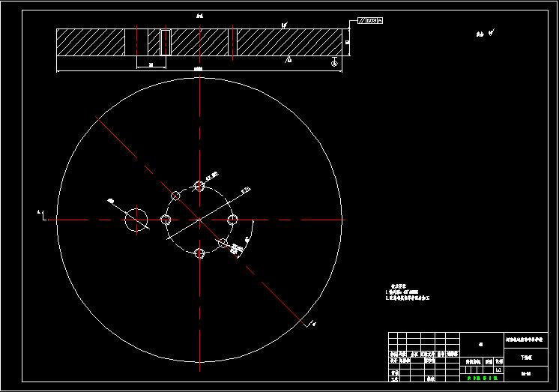Select the parallelism symbol in the tolerance frame
Image resolution: width=559 pixels, height=392 pixels.
click(x=362, y=21)
